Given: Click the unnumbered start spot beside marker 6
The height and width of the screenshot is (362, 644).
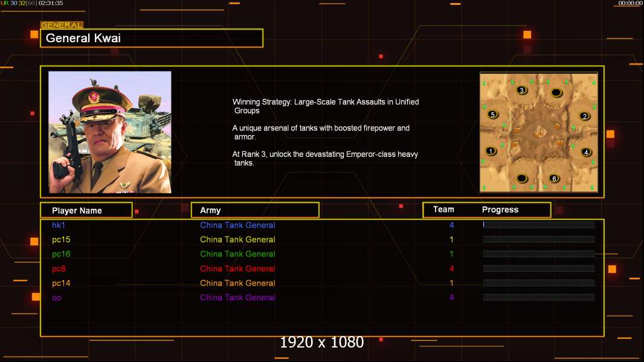Looking at the screenshot, I should point(521,179).
